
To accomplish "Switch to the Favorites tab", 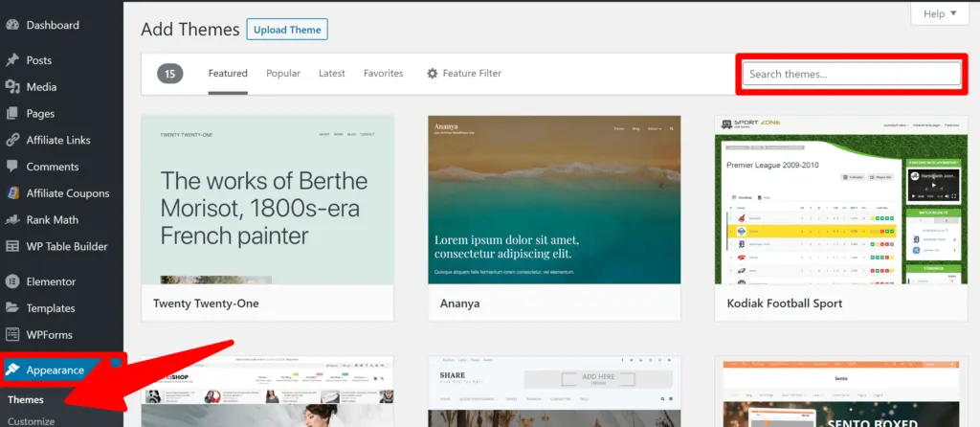I will click(383, 73).
